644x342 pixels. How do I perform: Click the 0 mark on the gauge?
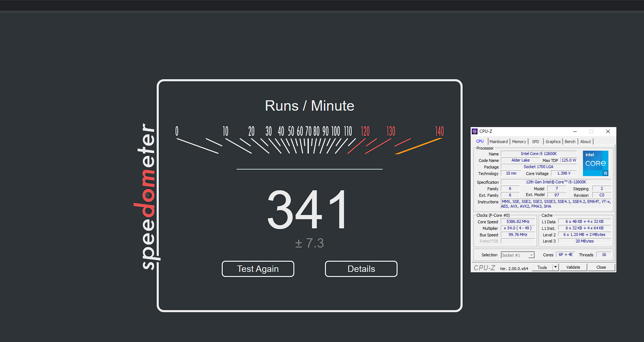(x=177, y=131)
